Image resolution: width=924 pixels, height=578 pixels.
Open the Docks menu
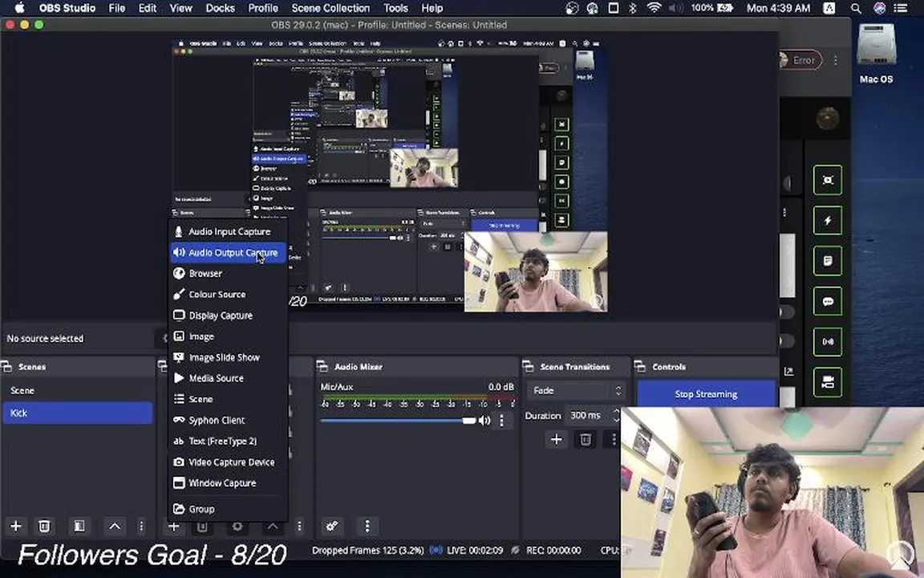221,8
